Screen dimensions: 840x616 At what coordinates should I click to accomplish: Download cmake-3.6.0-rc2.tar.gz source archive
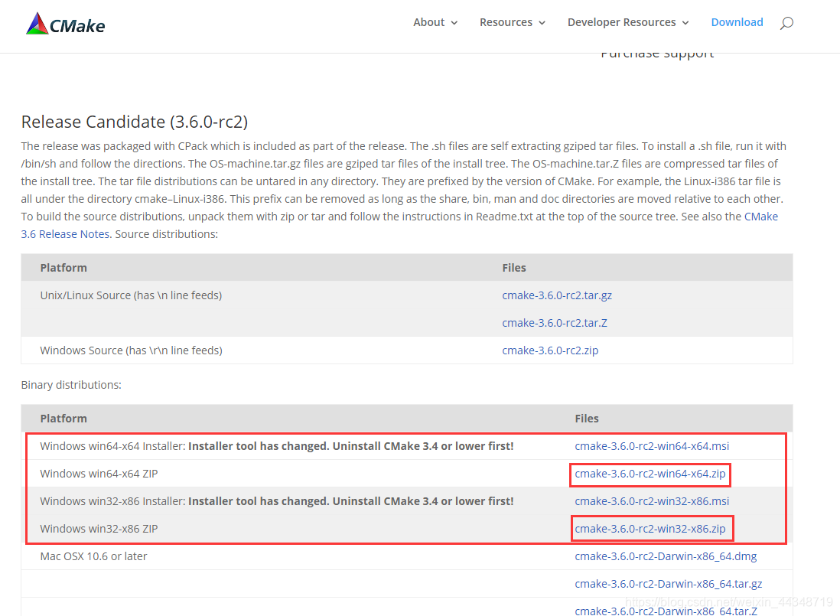tap(556, 295)
